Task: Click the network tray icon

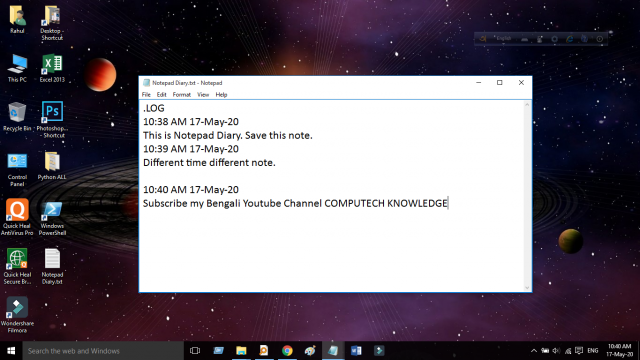Action: pos(568,351)
